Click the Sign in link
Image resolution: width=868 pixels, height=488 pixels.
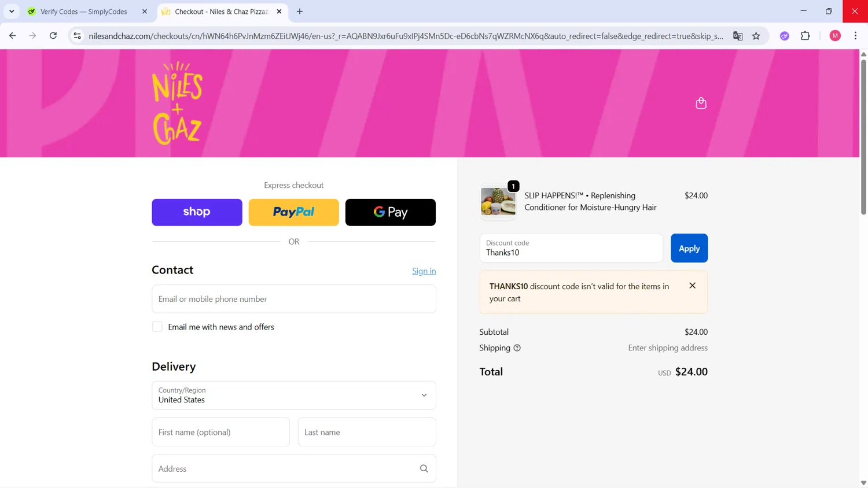point(424,271)
